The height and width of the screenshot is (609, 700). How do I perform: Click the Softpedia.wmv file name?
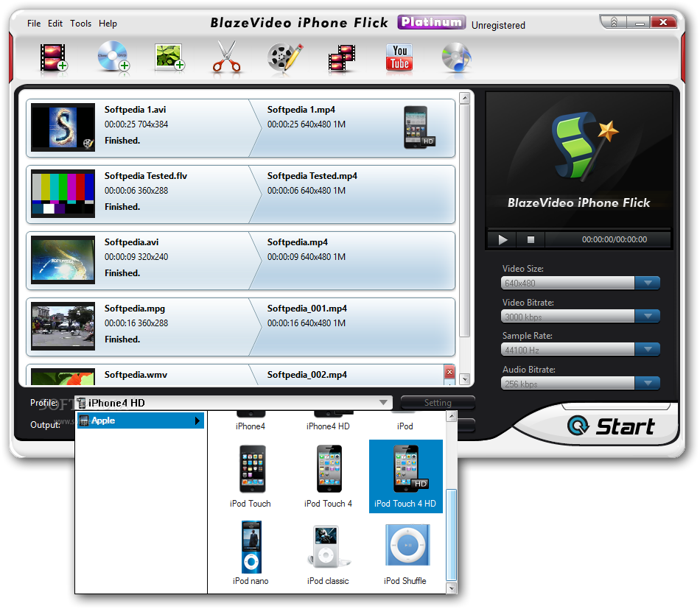tap(136, 375)
